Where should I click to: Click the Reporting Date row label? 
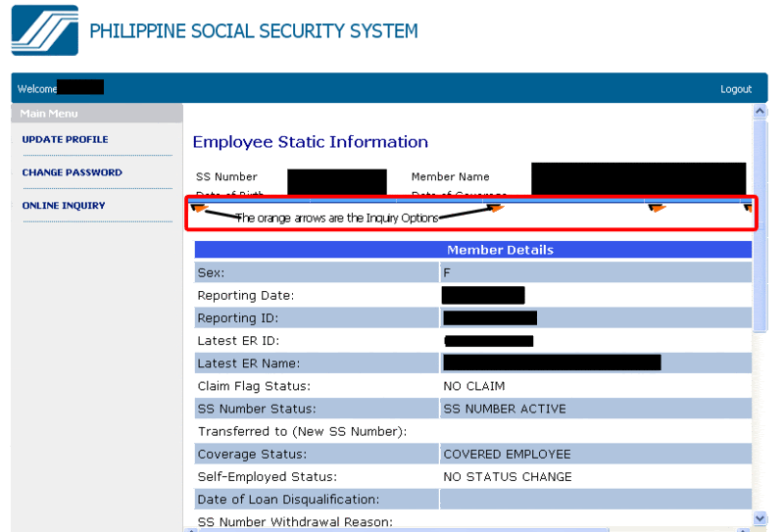pos(246,296)
